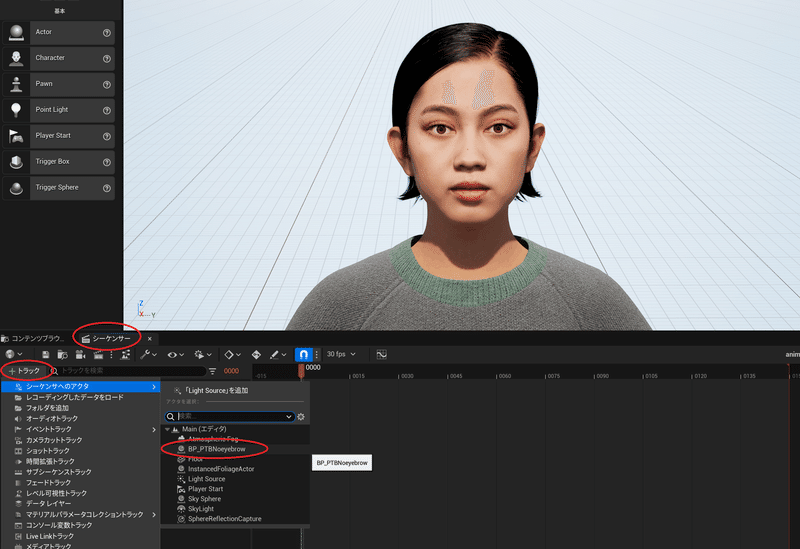Click the render movie clapperboard icon
Screen dimensions: 800x549
pyautogui.click(x=98, y=354)
